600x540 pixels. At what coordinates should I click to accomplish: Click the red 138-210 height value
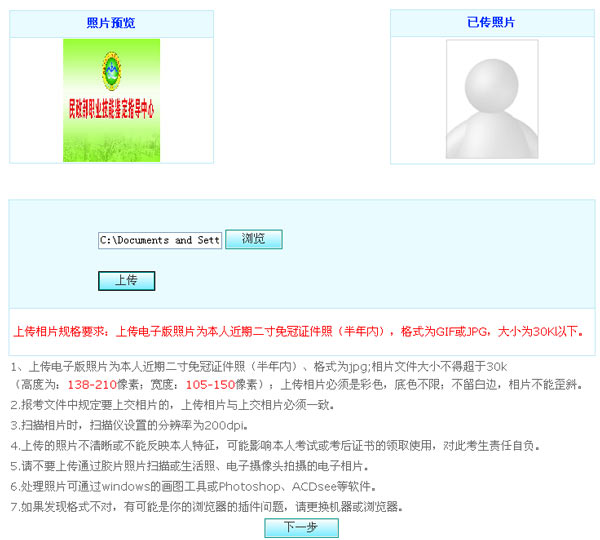click(92, 385)
